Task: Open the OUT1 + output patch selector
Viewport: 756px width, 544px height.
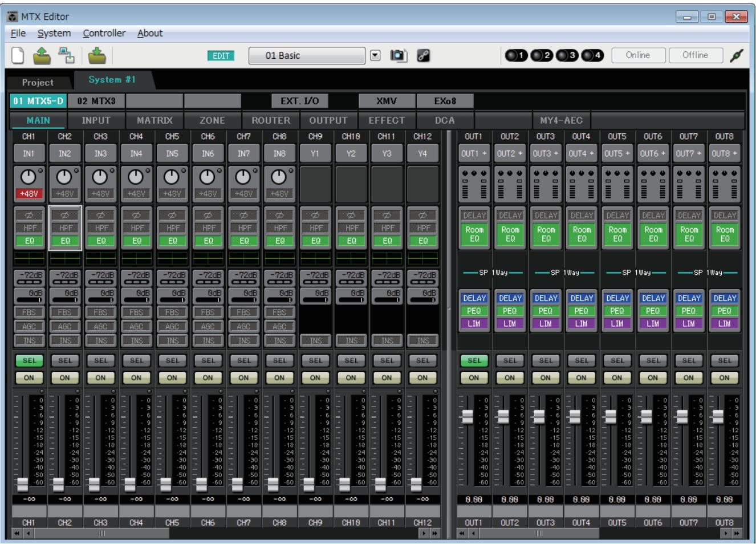Action: coord(474,153)
